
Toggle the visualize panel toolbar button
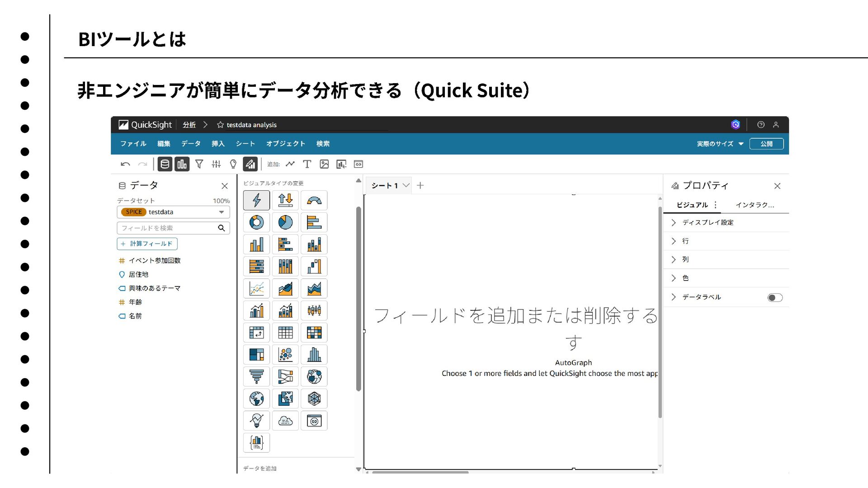[x=182, y=164]
